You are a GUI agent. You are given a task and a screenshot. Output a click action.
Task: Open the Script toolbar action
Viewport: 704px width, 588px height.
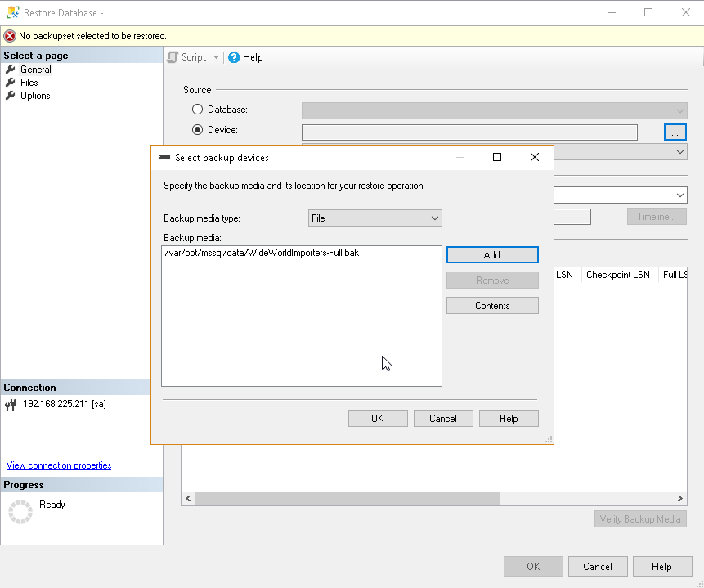[186, 57]
